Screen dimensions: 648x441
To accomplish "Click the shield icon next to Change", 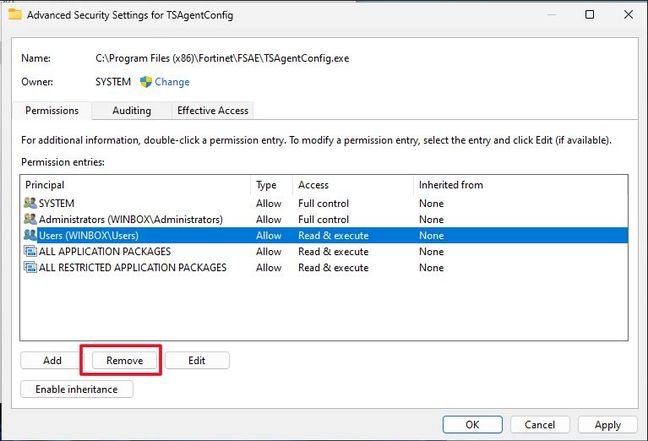I will 145,82.
